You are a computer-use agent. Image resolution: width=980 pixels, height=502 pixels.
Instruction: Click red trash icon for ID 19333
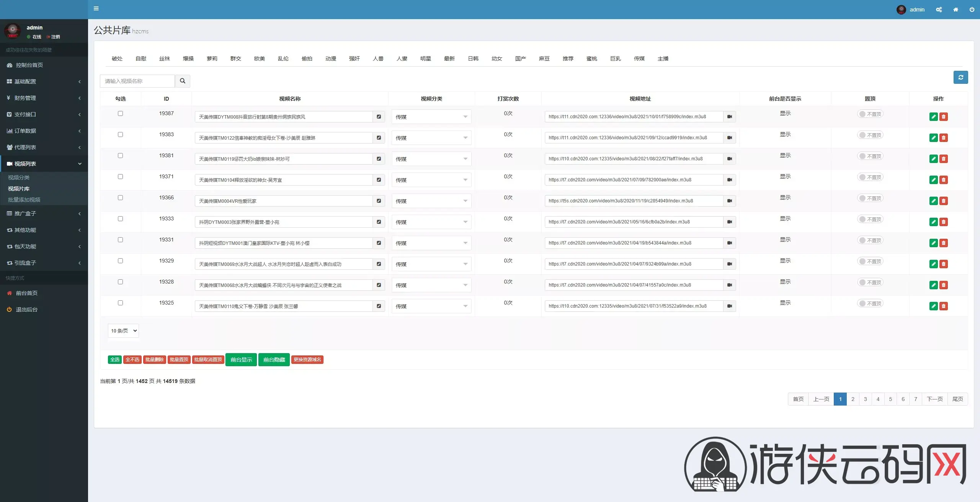944,222
